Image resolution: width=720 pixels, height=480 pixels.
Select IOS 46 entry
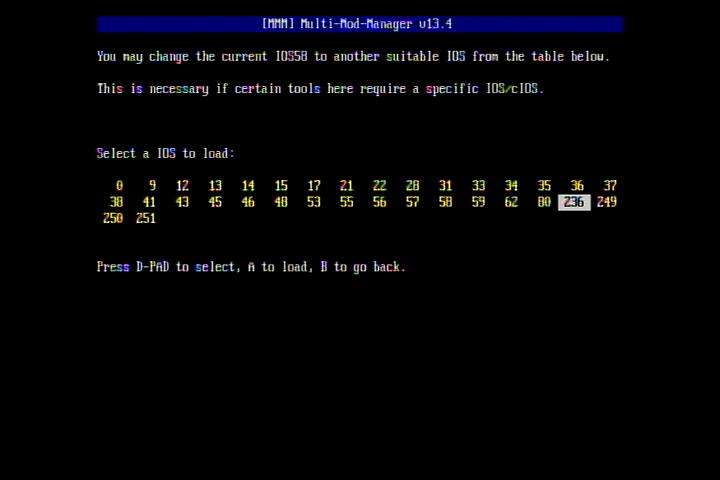[x=248, y=202]
